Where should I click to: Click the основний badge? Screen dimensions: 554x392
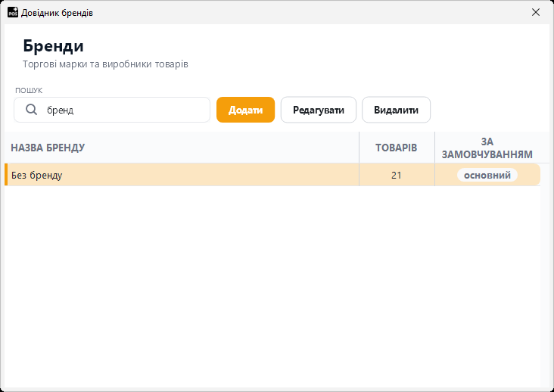487,175
